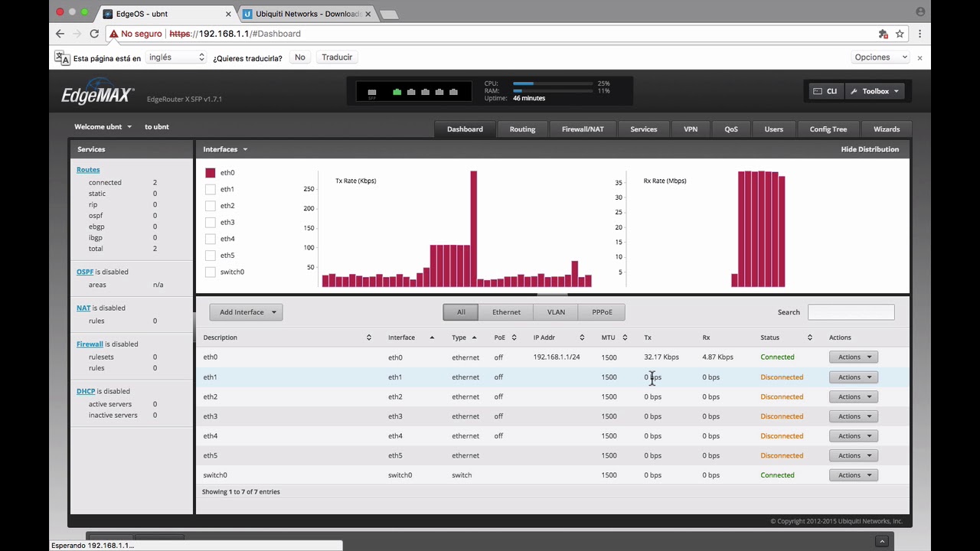Viewport: 980px width, 551px height.
Task: Sort by IP Addr column
Action: click(x=559, y=337)
